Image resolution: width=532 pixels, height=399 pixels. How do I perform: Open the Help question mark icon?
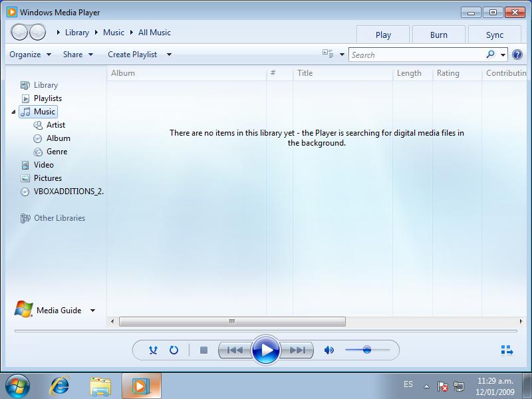coord(517,55)
